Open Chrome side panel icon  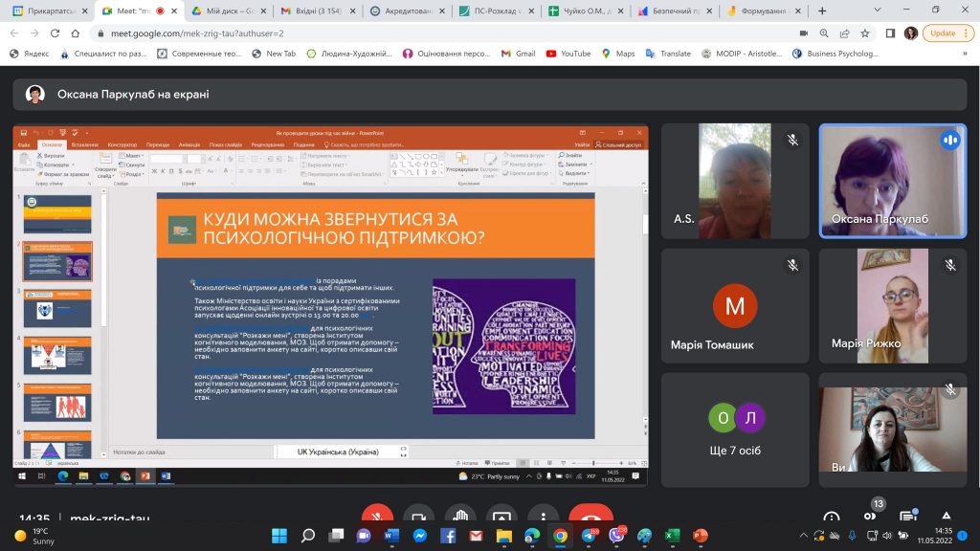[x=890, y=33]
